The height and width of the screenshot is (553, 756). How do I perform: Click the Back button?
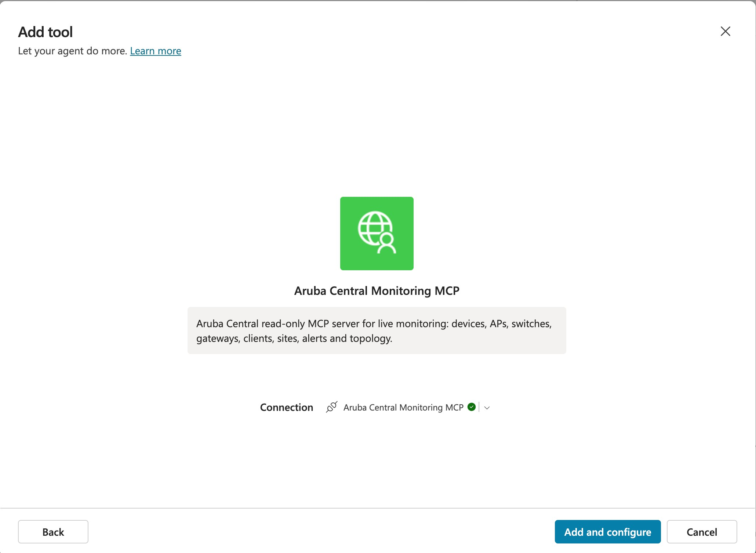[x=53, y=532]
